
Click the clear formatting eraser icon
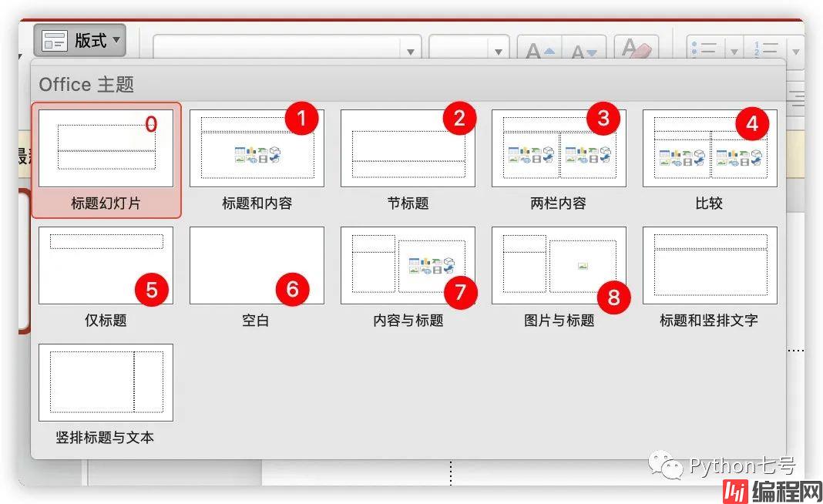pyautogui.click(x=637, y=50)
